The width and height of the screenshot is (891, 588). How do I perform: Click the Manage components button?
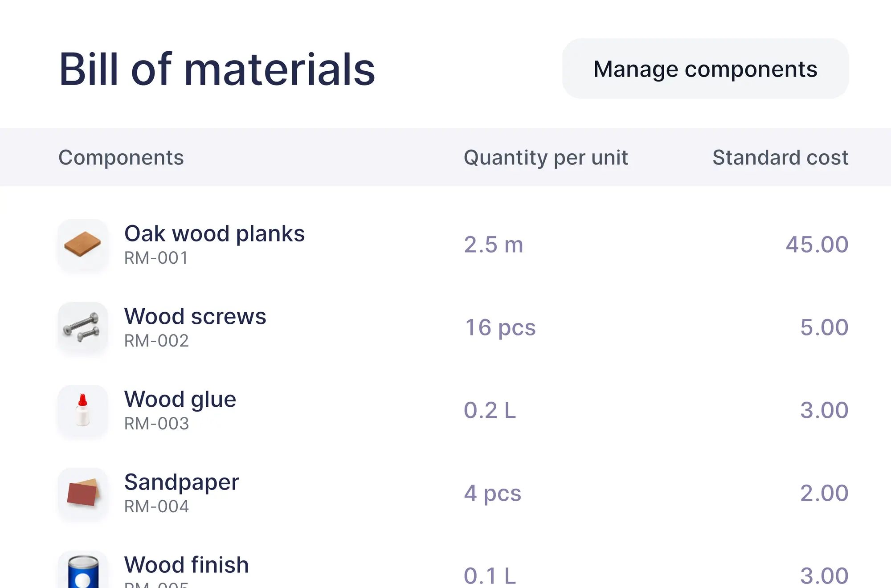pos(705,69)
